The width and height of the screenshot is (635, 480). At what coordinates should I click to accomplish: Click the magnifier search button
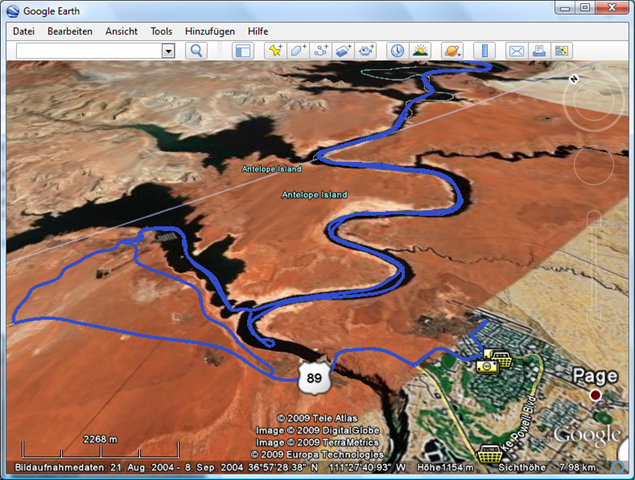(x=197, y=50)
